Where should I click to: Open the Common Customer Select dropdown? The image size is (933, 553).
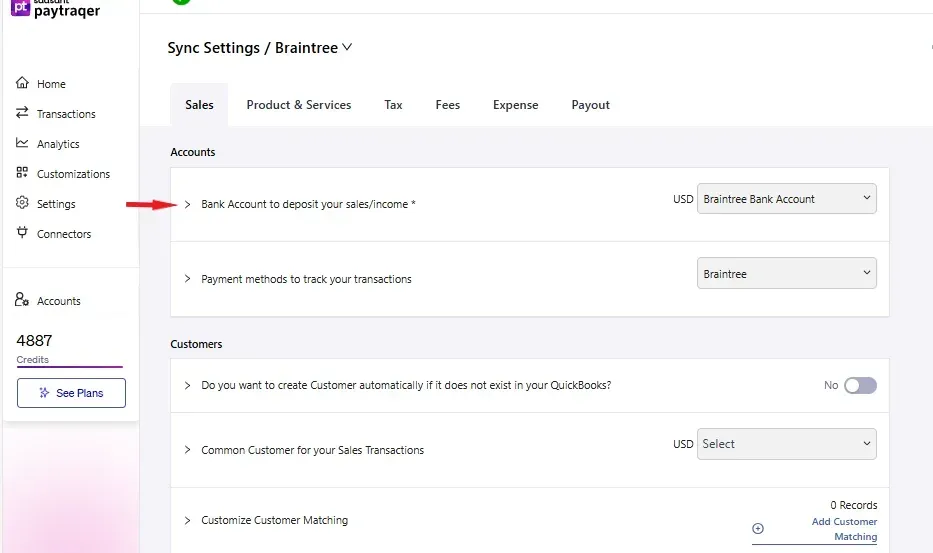tap(787, 444)
